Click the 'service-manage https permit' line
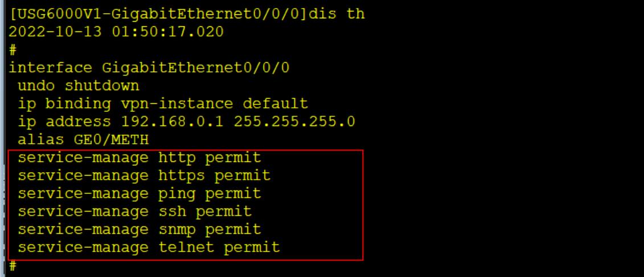644x277 pixels. [144, 176]
